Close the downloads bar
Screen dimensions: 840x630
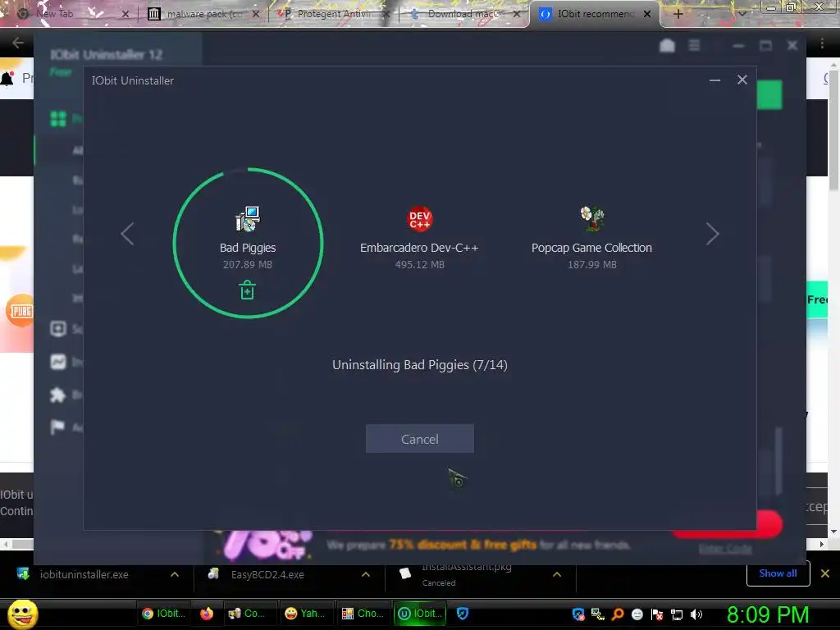(825, 573)
